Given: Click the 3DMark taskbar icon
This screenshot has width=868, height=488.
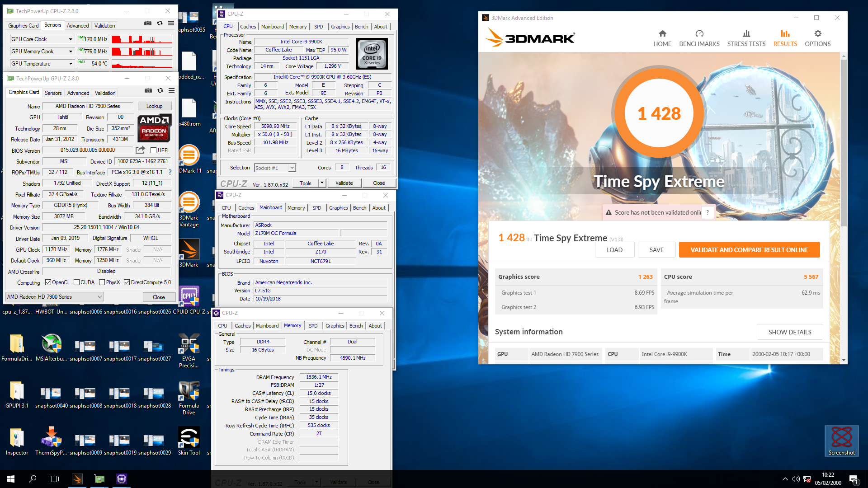Looking at the screenshot, I should pyautogui.click(x=77, y=479).
